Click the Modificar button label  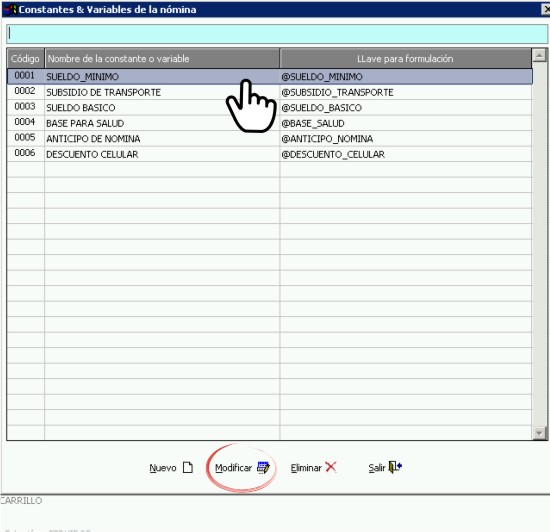pos(233,468)
